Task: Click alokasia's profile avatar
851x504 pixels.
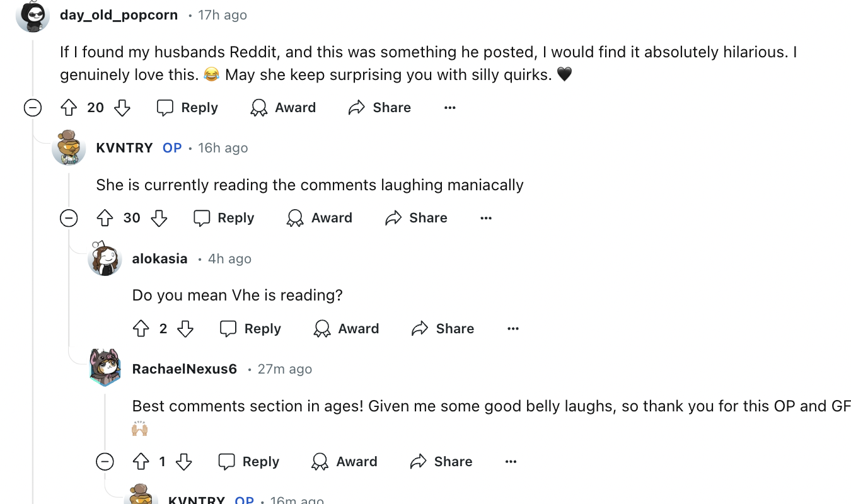Action: coord(105,259)
